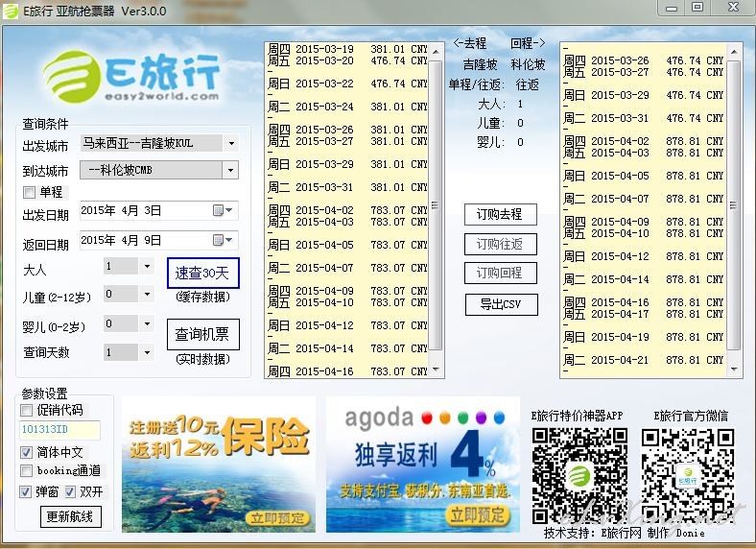Select return row 周日 2015-04-19

644,337
